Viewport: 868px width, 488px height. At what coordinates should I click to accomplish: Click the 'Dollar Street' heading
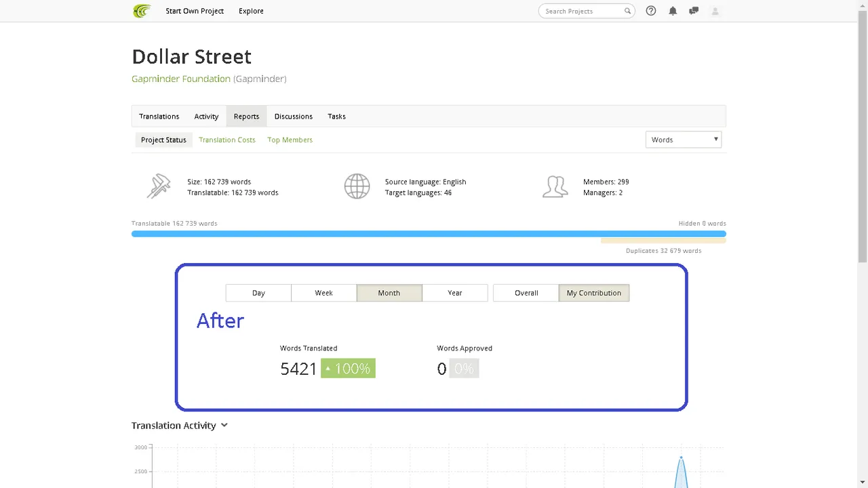pyautogui.click(x=191, y=56)
